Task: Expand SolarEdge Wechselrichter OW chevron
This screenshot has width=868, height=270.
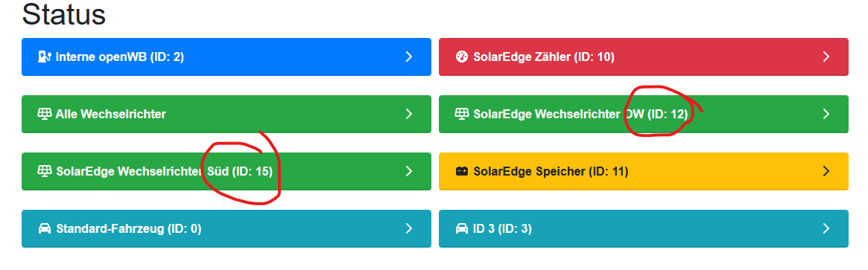Action: pos(826,114)
